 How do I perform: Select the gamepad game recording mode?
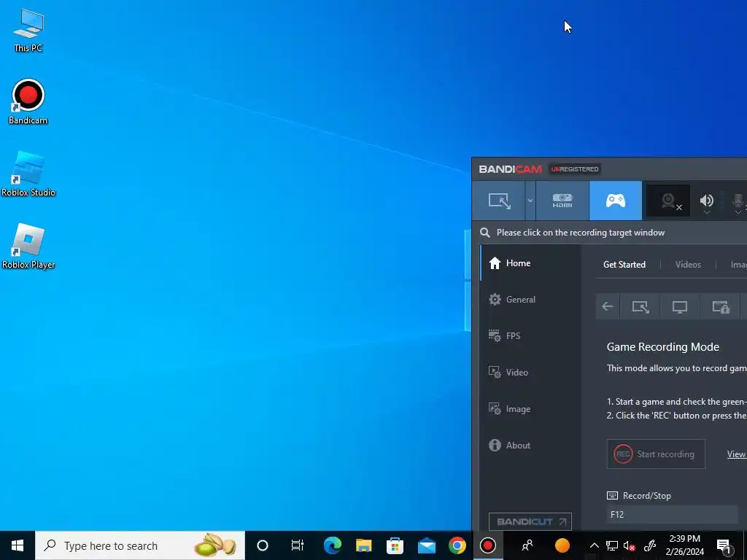pos(616,201)
